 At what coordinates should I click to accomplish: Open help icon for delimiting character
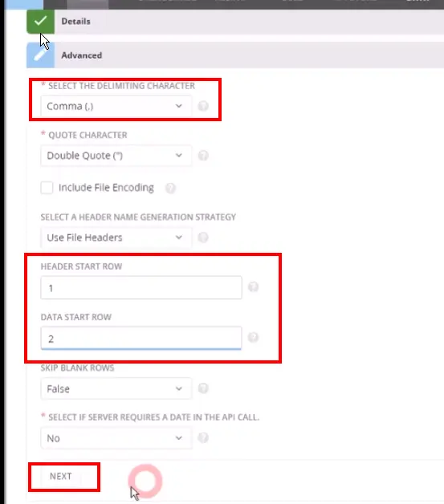203,106
